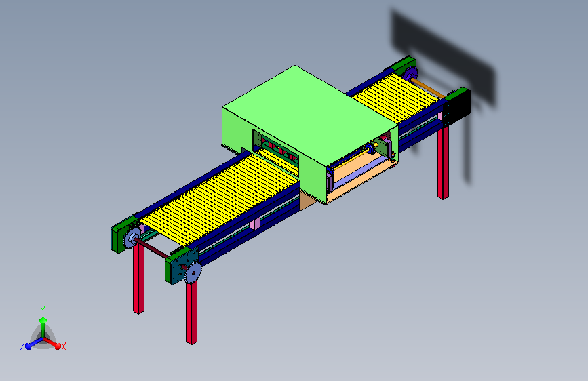Select the lone red support leg at the far right
588x381 pixels.
coord(443,162)
